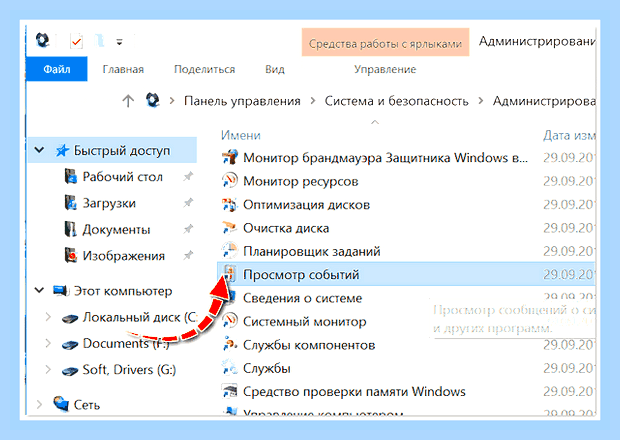This screenshot has width=620, height=440.
Task: Navigate to Панель управления breadcrumb
Action: pyautogui.click(x=242, y=101)
